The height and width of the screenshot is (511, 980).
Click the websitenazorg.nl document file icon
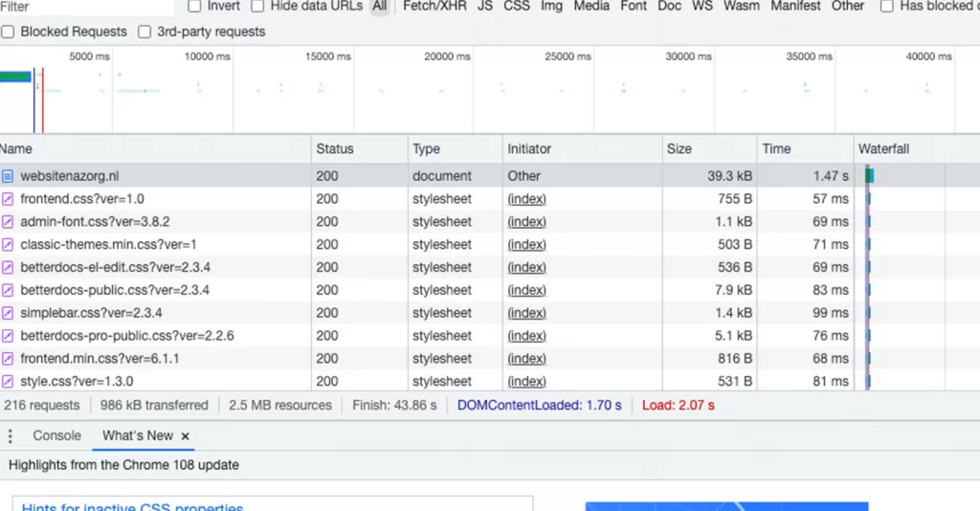[7, 176]
